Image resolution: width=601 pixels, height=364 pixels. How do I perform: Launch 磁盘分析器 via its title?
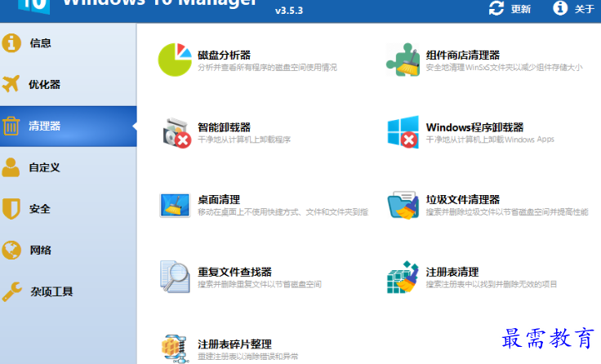tap(225, 55)
